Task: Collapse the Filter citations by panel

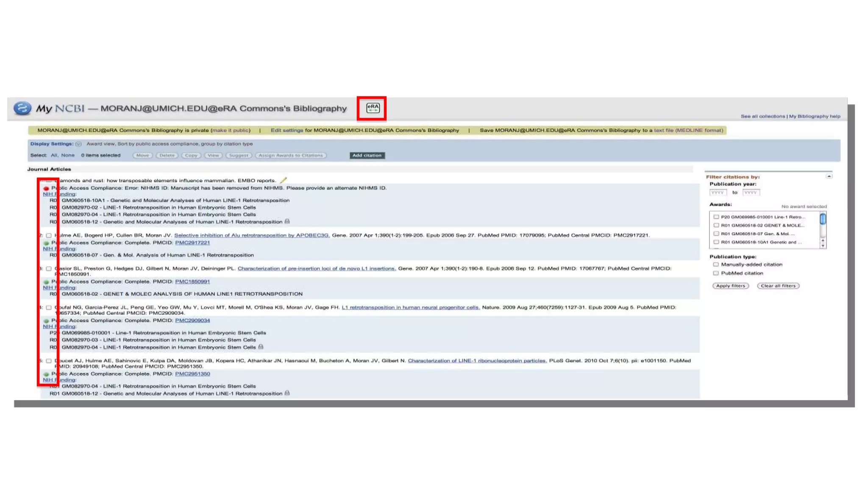Action: (x=829, y=176)
